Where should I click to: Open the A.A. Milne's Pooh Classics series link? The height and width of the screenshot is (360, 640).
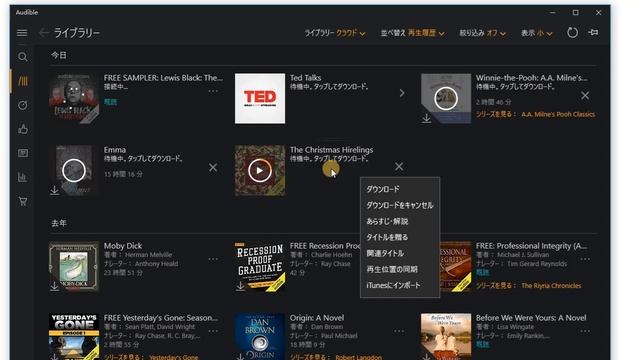point(558,114)
